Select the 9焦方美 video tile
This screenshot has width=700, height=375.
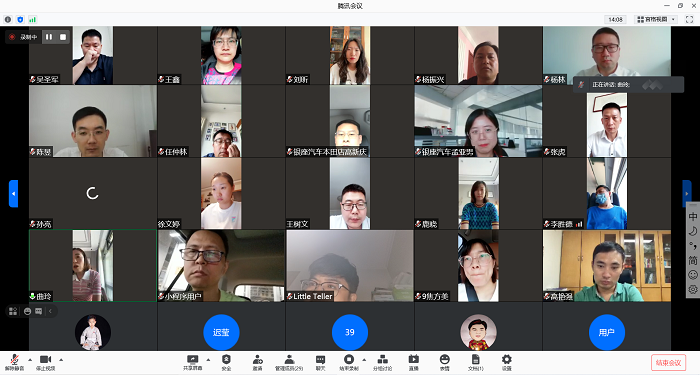tap(478, 266)
